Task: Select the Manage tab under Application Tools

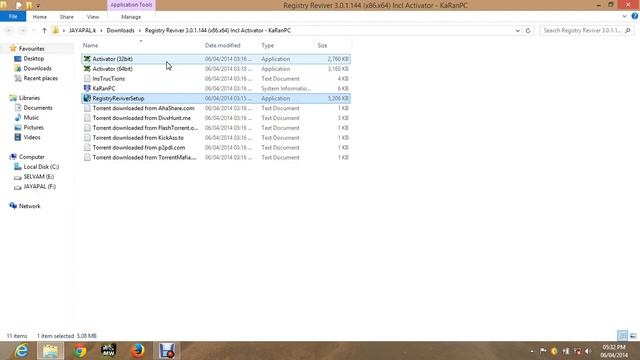Action: tap(131, 17)
